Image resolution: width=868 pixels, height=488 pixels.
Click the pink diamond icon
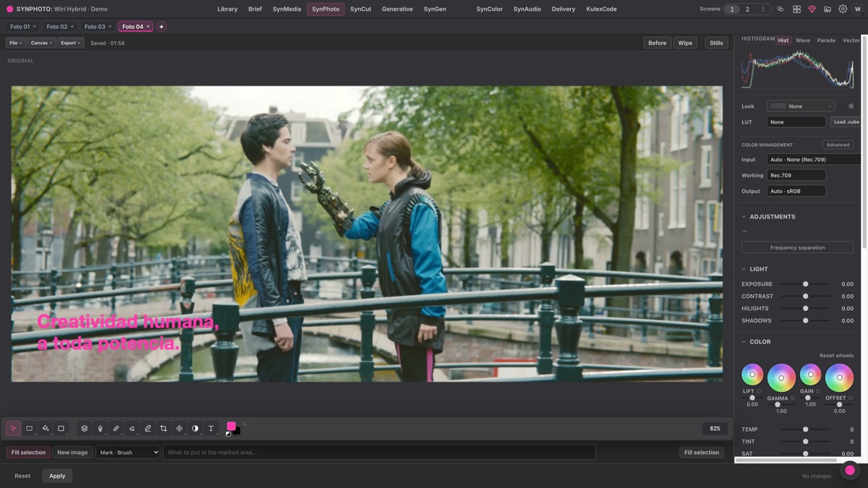pyautogui.click(x=812, y=9)
